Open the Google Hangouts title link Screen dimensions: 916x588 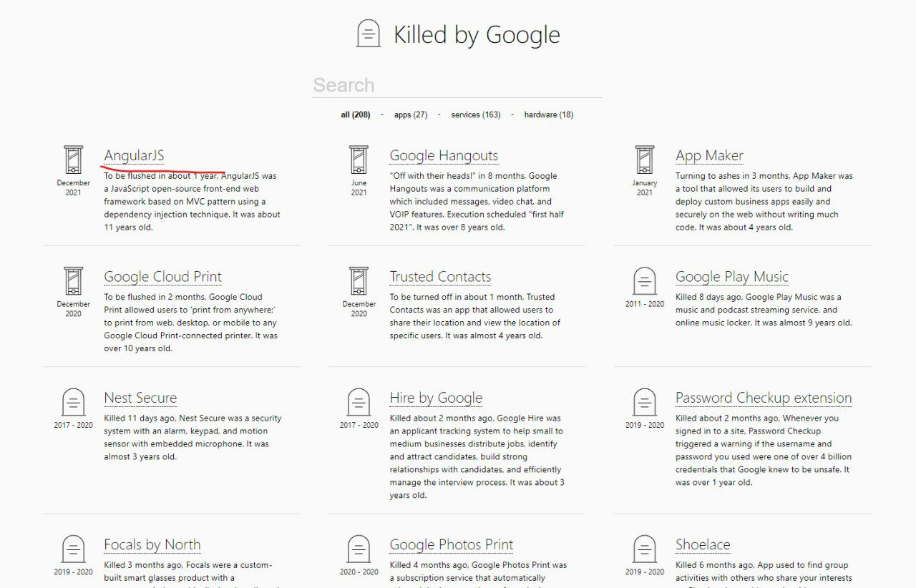pos(444,155)
